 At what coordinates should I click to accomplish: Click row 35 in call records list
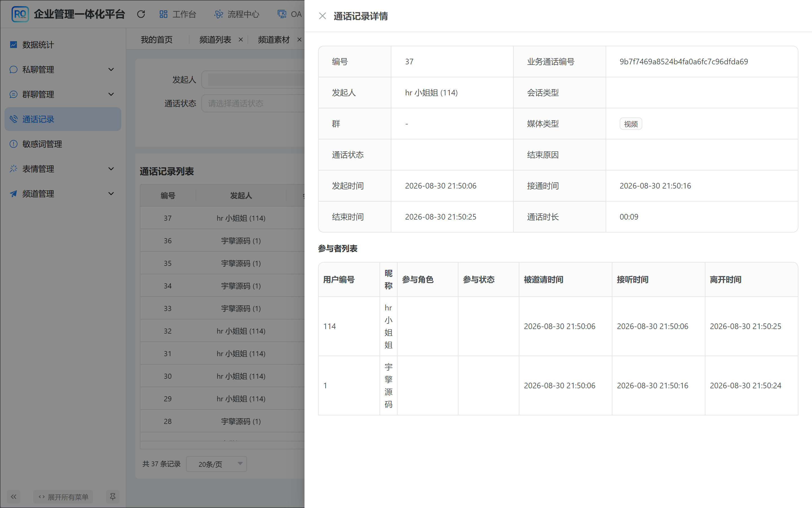coord(222,263)
